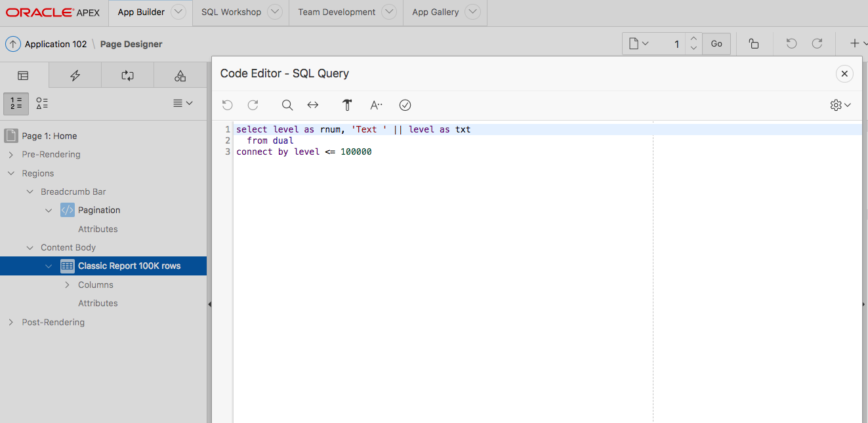Click the Redo icon in code editor
Viewport: 868px width, 423px height.
click(253, 105)
